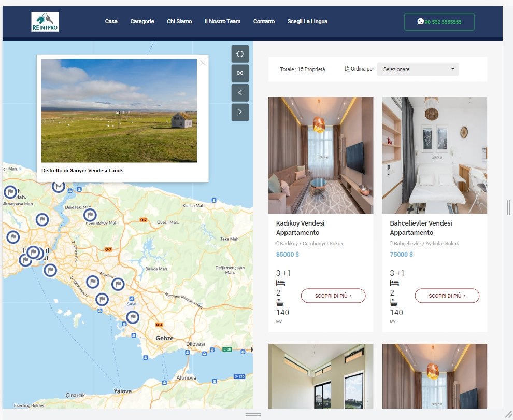Screen dimensions: 513x420
Task: Click the Gebze label on the map
Action: 165,338
